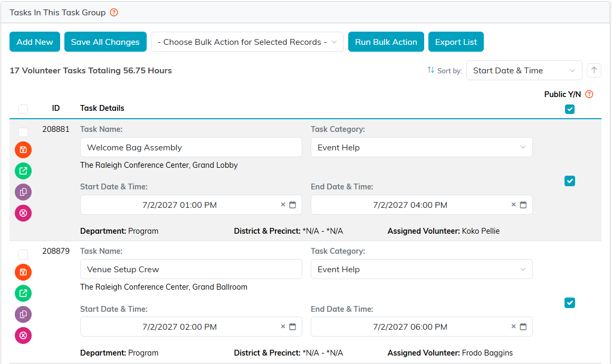Image resolution: width=612 pixels, height=364 pixels.
Task: Select task 208879 row checkbox
Action: [23, 254]
